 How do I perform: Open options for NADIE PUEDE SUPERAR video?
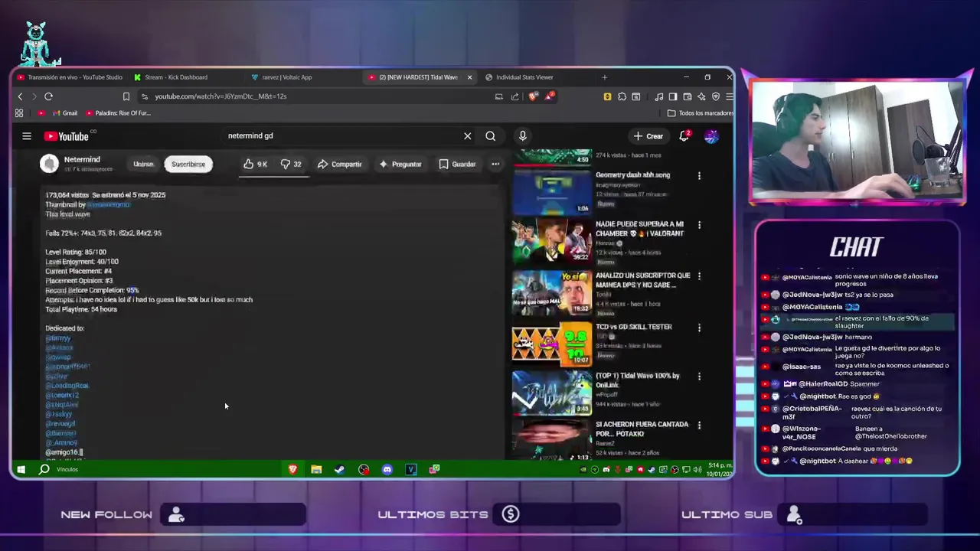(699, 225)
